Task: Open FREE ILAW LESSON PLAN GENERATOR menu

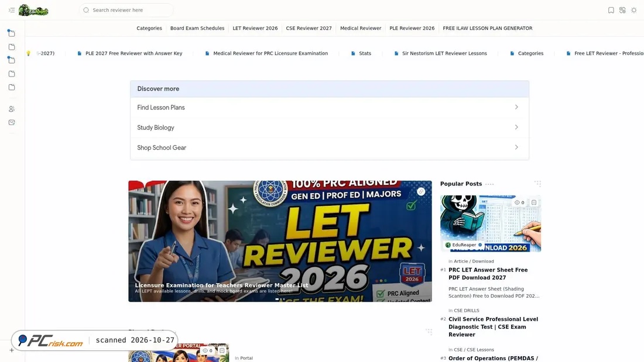Action: click(488, 28)
